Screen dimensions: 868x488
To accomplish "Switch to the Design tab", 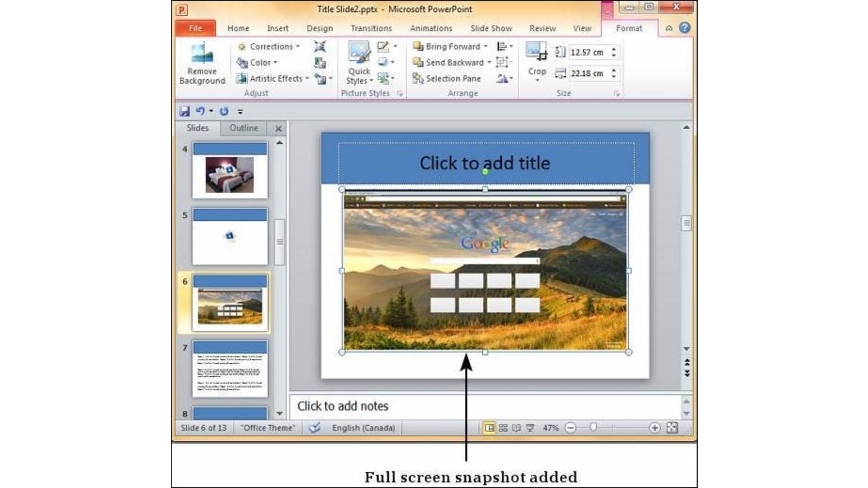I will click(x=320, y=28).
